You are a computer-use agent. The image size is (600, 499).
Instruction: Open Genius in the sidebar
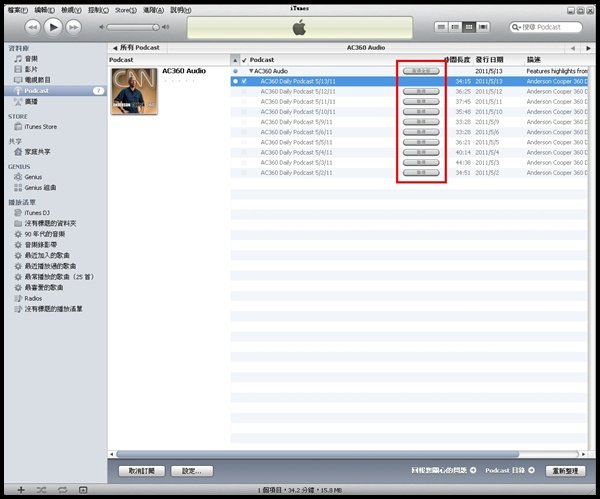(x=33, y=177)
